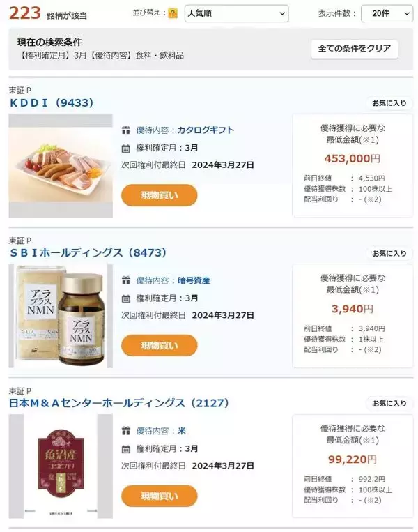Screen dimensions: 418x532
Task: Click gift icon beside 日本M&A 米 benefit
Action: click(126, 431)
